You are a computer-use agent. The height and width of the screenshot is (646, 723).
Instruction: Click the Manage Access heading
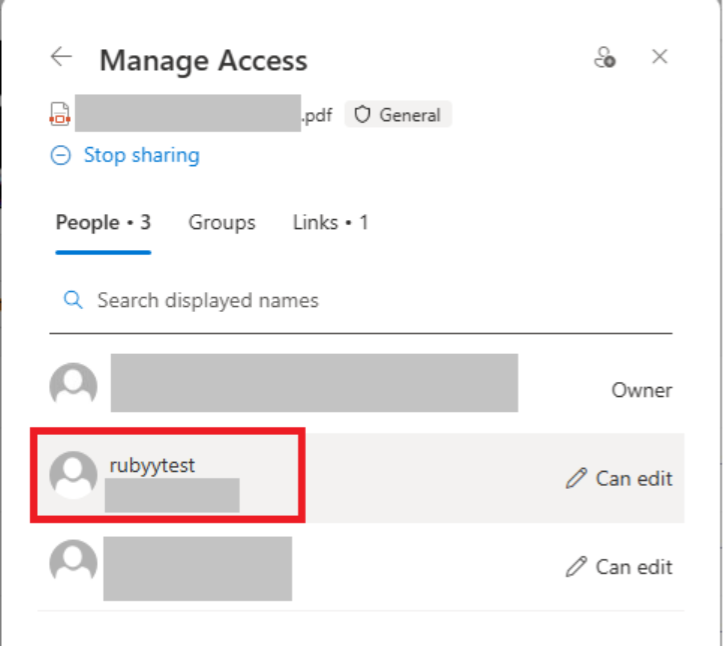[203, 60]
